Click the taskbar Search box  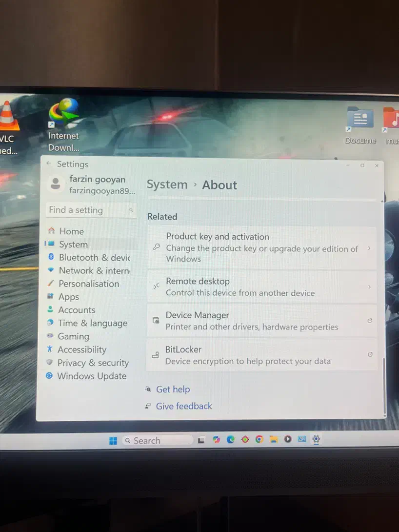coord(157,440)
